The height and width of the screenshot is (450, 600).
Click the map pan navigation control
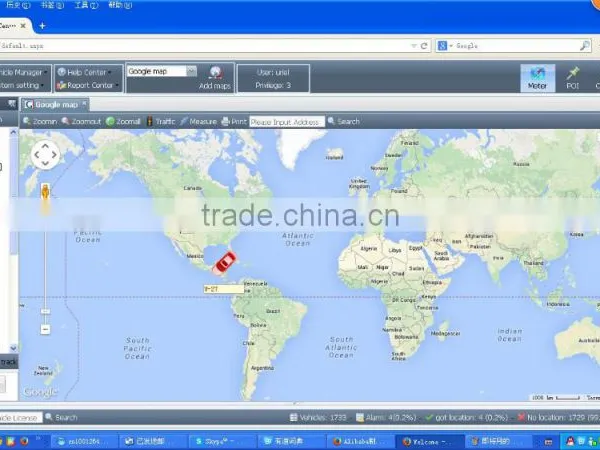point(45,155)
